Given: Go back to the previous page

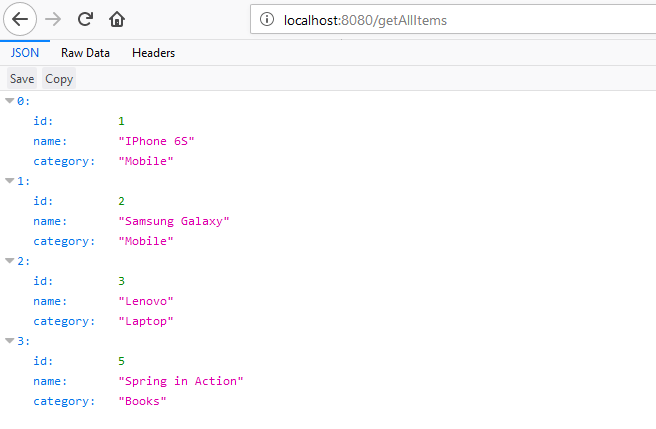Looking at the screenshot, I should click(22, 19).
